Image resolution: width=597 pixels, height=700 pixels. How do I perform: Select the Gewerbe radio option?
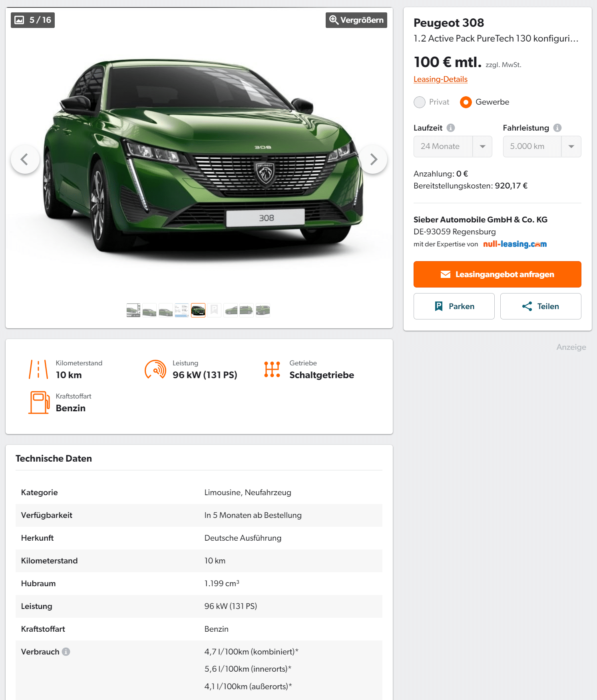coord(466,102)
